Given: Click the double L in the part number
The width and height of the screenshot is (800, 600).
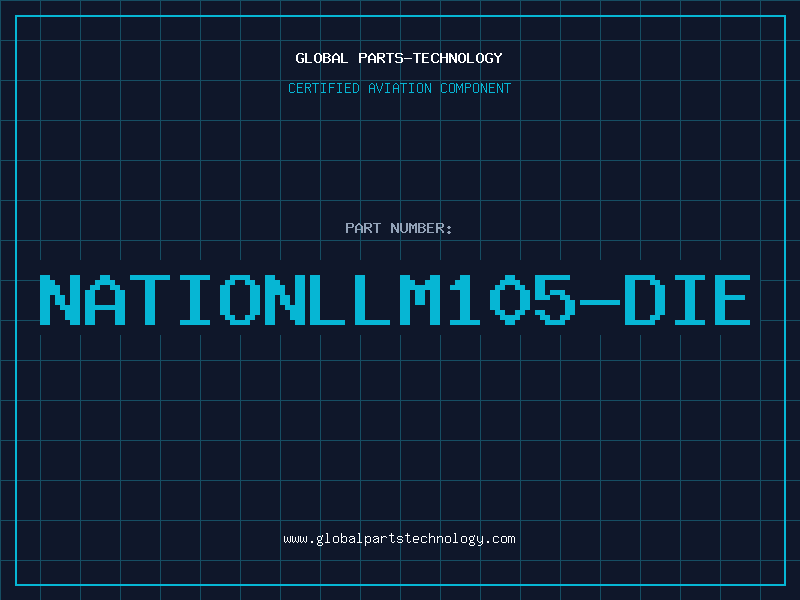Looking at the screenshot, I should (349, 300).
